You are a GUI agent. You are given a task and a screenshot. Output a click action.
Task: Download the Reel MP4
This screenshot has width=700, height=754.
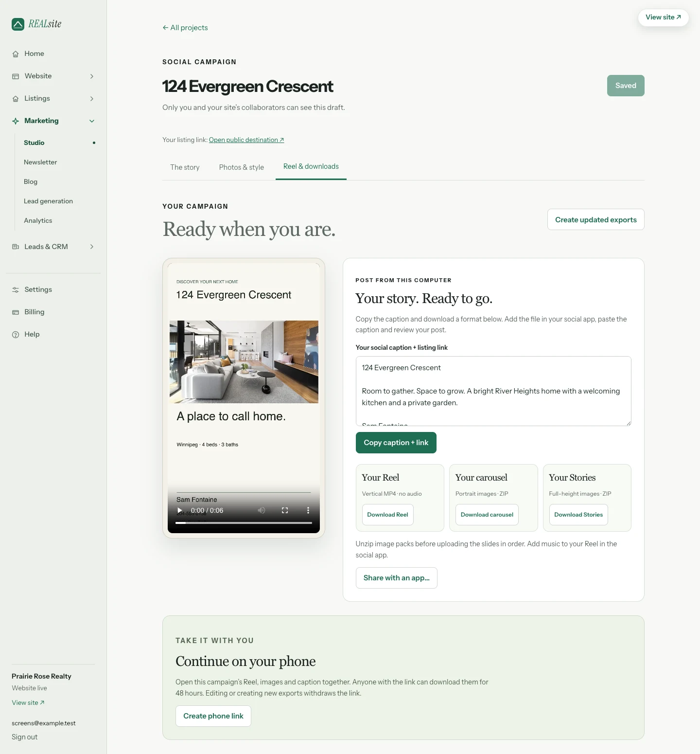387,515
